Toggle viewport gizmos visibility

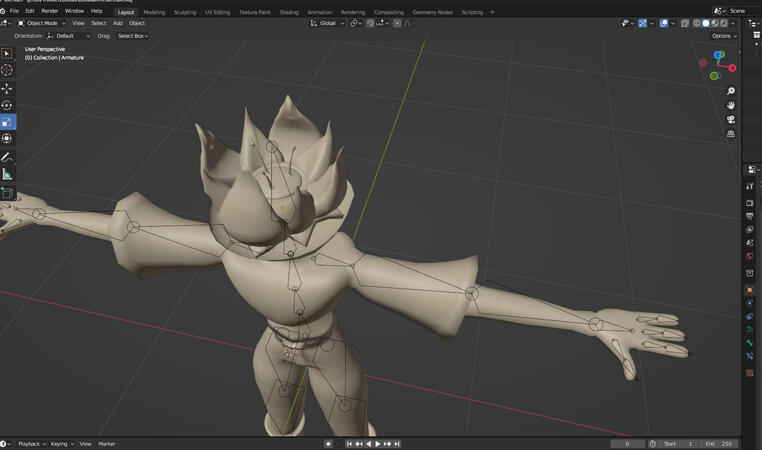[642, 23]
